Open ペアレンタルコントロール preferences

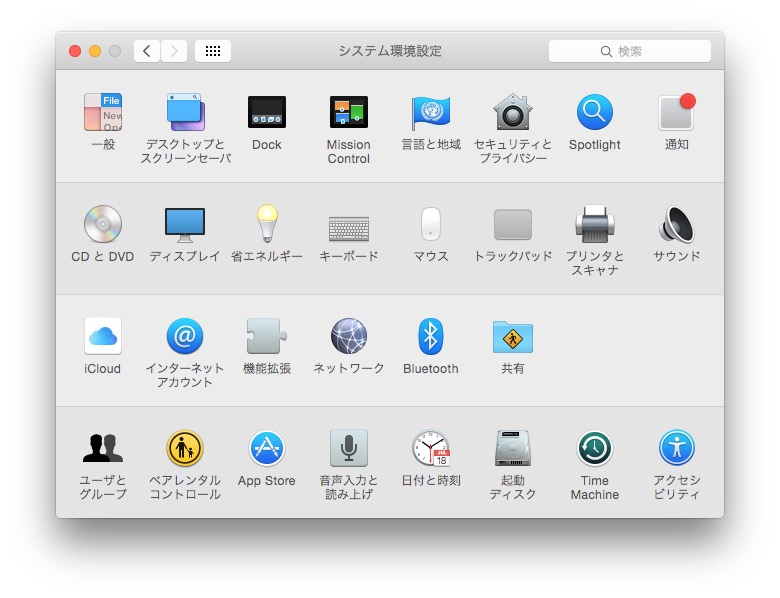[185, 448]
